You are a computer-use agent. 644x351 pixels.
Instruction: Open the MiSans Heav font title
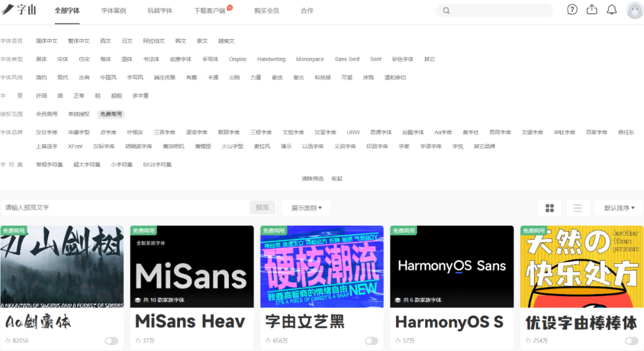(190, 321)
